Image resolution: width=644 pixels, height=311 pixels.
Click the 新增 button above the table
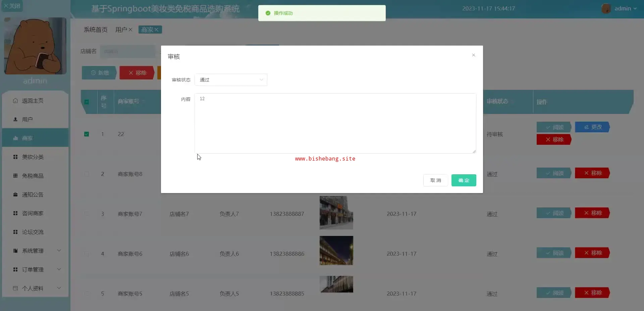point(99,73)
